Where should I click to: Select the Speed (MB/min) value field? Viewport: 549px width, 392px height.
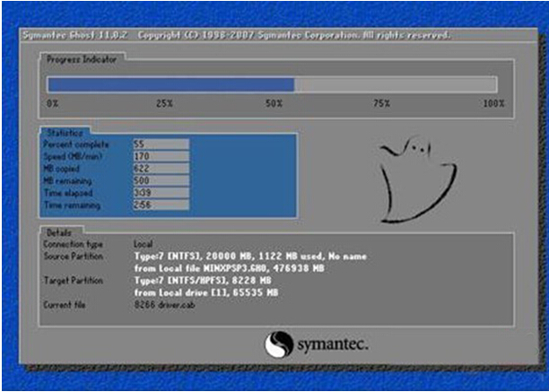[160, 156]
